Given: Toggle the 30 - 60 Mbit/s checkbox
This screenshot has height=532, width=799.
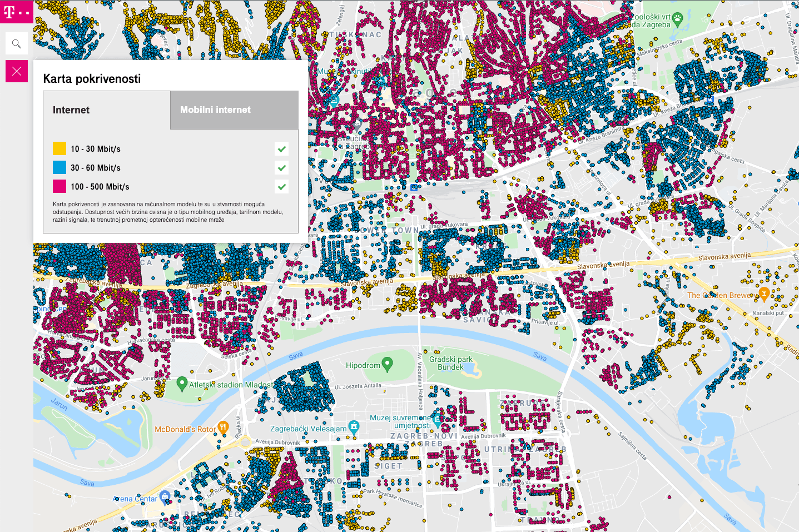Looking at the screenshot, I should pos(282,168).
